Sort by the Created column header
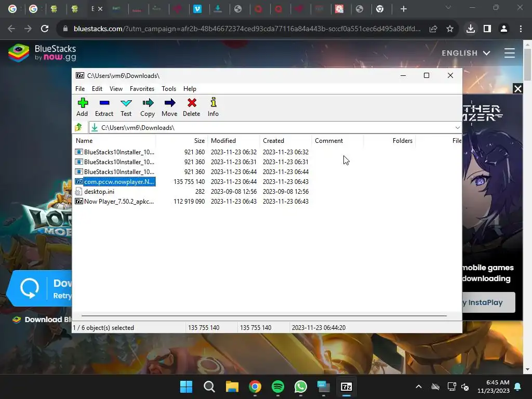Image resolution: width=532 pixels, height=399 pixels. click(286, 140)
